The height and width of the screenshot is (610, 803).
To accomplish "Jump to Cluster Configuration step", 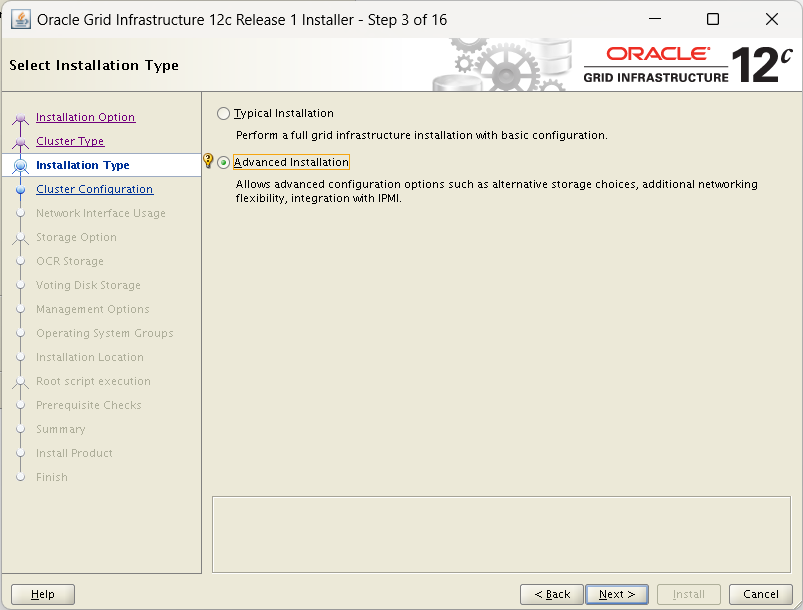I will coord(95,189).
